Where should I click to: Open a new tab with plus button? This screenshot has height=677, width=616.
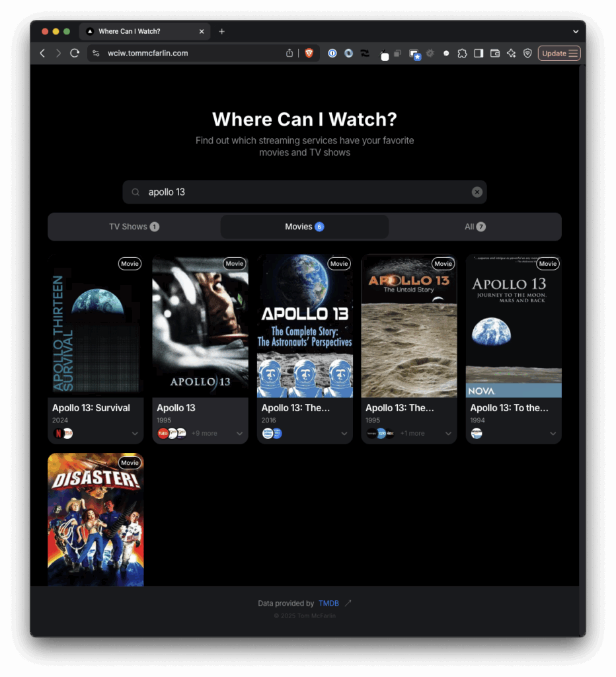coord(221,31)
